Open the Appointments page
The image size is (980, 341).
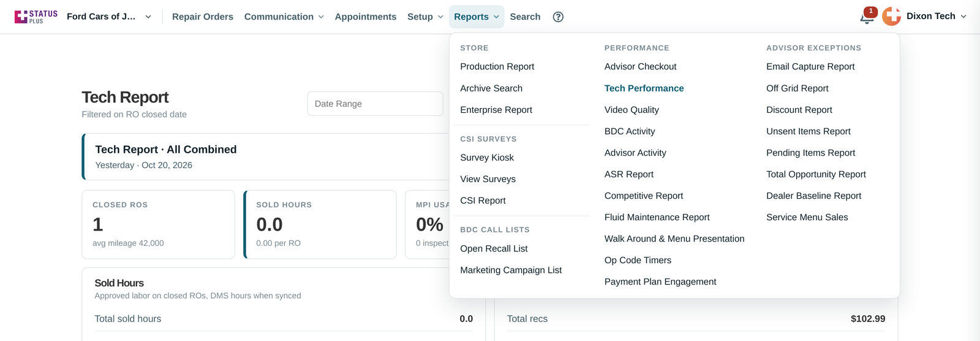tap(366, 17)
